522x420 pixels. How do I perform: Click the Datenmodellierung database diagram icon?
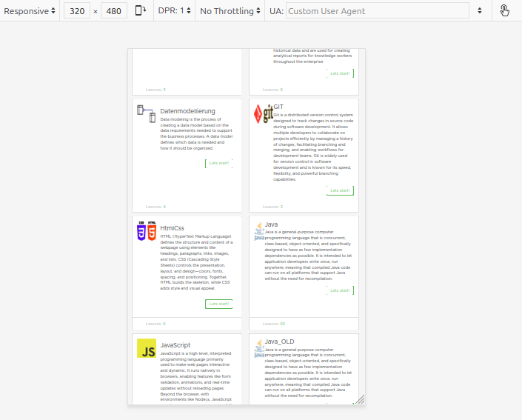click(147, 113)
